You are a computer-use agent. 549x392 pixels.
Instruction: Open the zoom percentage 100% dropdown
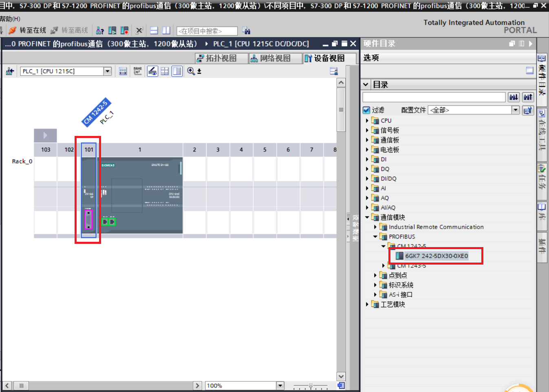pyautogui.click(x=280, y=385)
